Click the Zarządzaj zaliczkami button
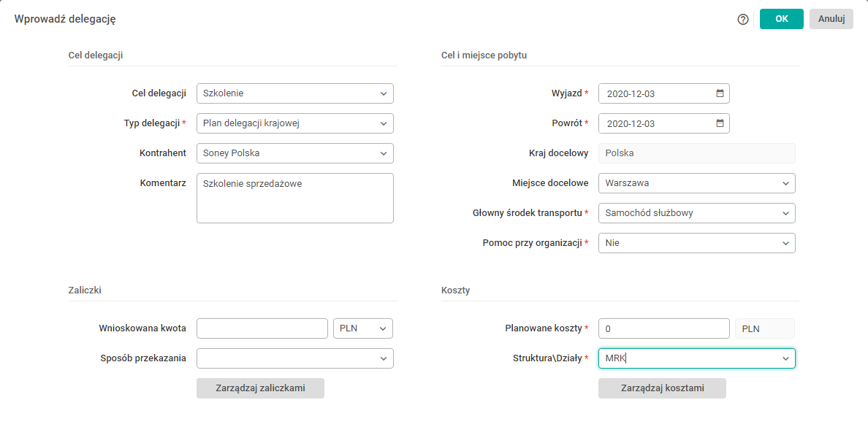Viewport: 868px width, 435px height. point(260,388)
